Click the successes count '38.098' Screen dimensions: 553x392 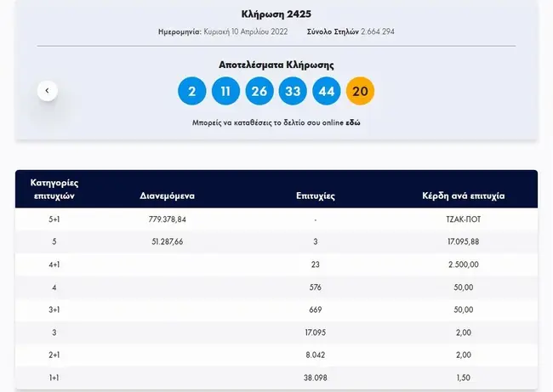pos(316,378)
